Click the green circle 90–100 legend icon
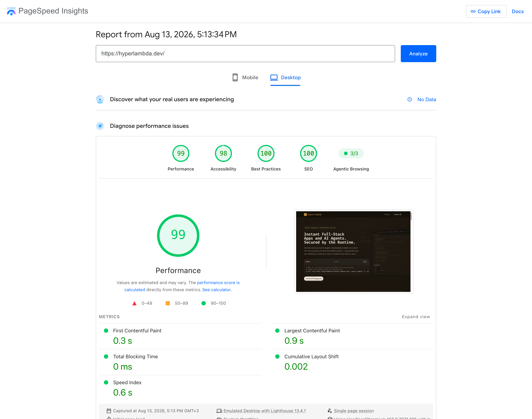 (x=203, y=303)
